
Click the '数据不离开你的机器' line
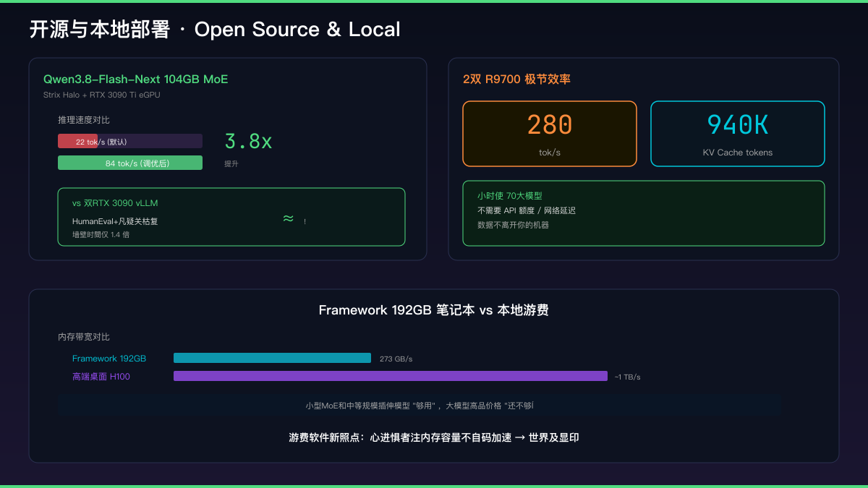coord(513,225)
